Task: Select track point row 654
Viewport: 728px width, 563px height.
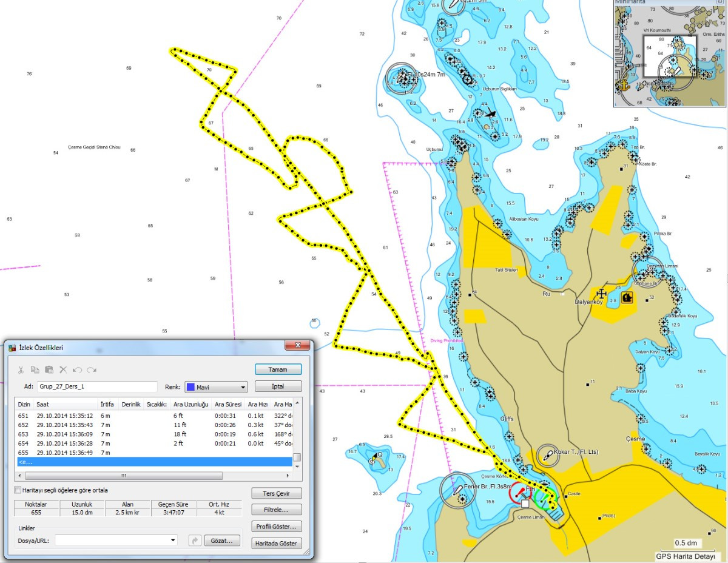Action: [x=154, y=443]
